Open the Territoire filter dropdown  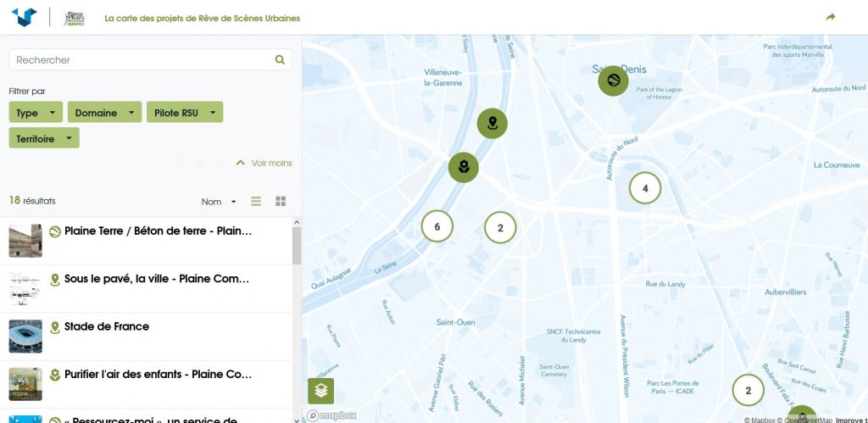[x=44, y=138]
